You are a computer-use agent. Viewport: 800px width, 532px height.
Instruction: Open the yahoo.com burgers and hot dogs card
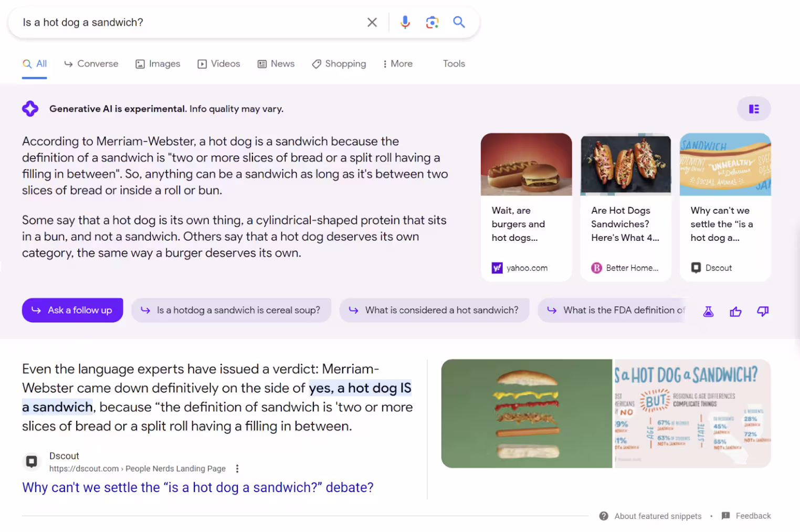coord(526,207)
